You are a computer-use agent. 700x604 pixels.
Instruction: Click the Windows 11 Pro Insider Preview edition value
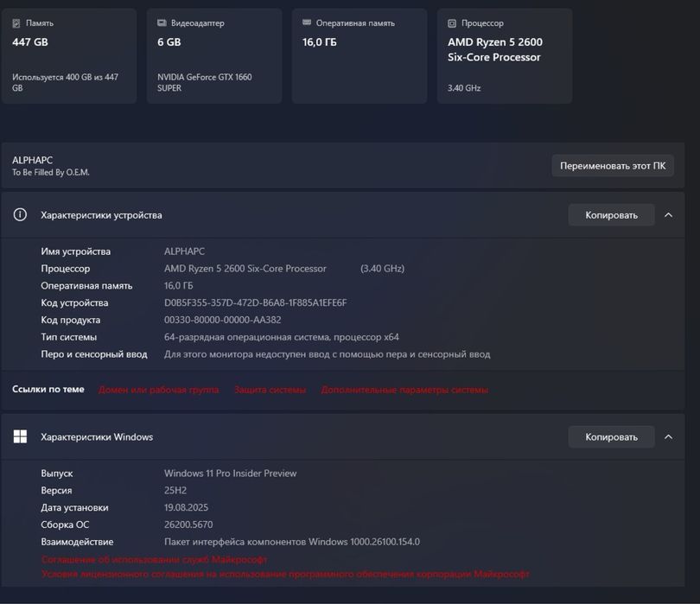pyautogui.click(x=231, y=474)
